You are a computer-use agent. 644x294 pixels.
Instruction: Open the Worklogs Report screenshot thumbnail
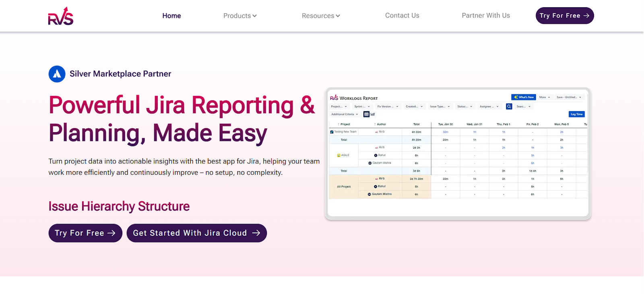458,154
